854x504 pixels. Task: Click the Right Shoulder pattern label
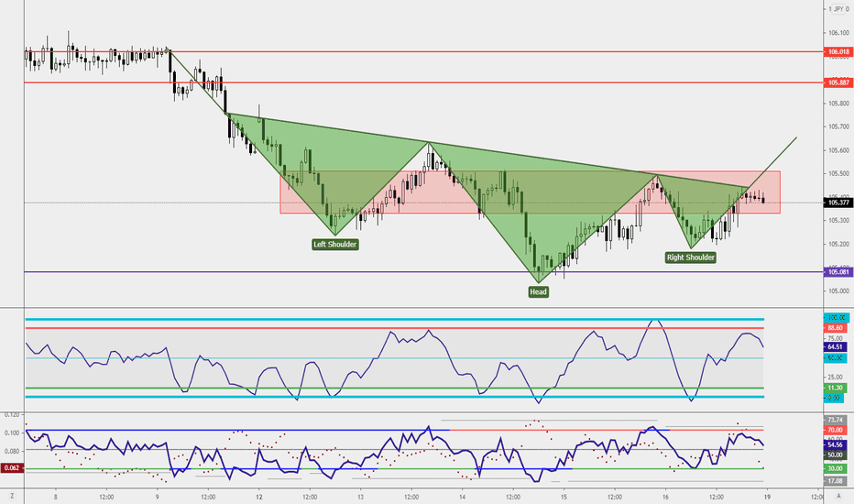691,257
